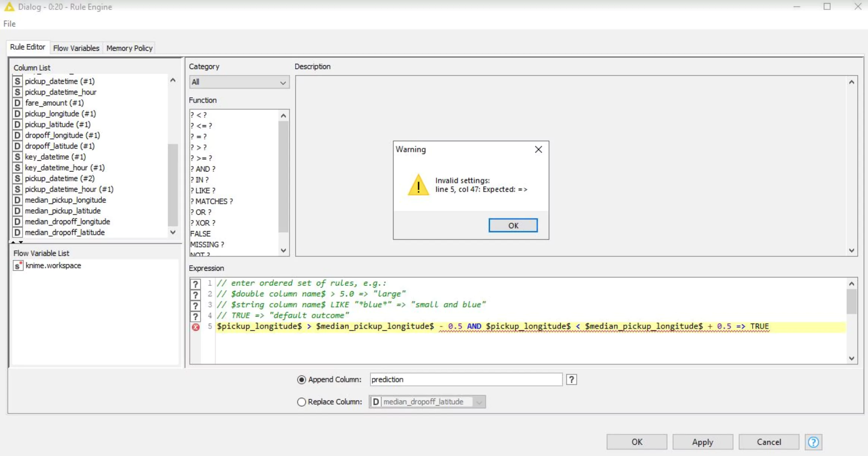Click the red error icon on line 5
This screenshot has height=456, width=868.
click(196, 327)
